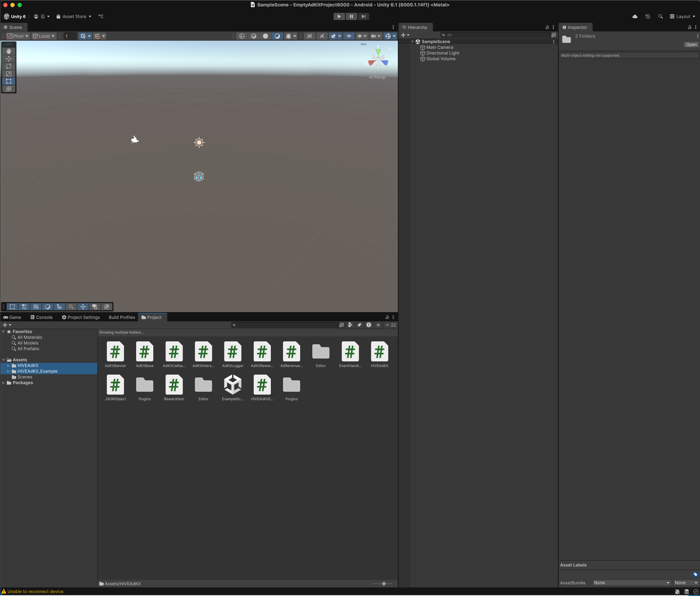700x596 pixels.
Task: Toggle scene visibility eye icon
Action: (349, 36)
